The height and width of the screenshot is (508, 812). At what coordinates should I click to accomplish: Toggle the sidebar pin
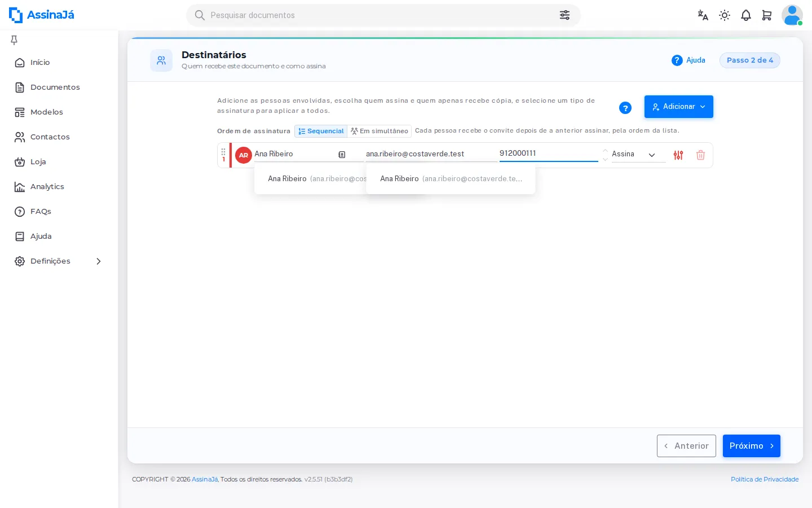click(14, 40)
